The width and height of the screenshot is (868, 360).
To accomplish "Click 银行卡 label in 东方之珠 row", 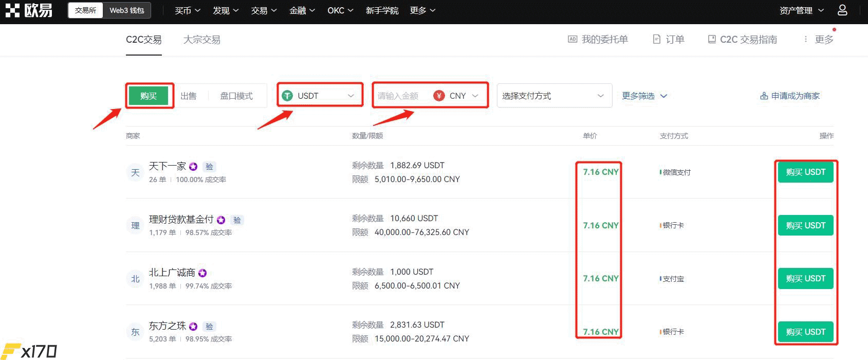I will 673,332.
